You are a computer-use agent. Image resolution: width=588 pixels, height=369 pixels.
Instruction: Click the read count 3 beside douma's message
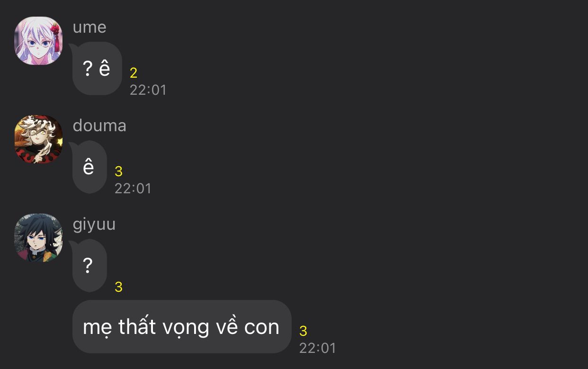118,171
